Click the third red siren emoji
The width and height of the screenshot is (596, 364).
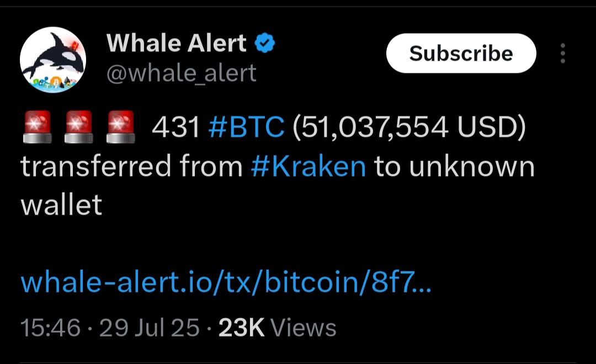pos(120,127)
